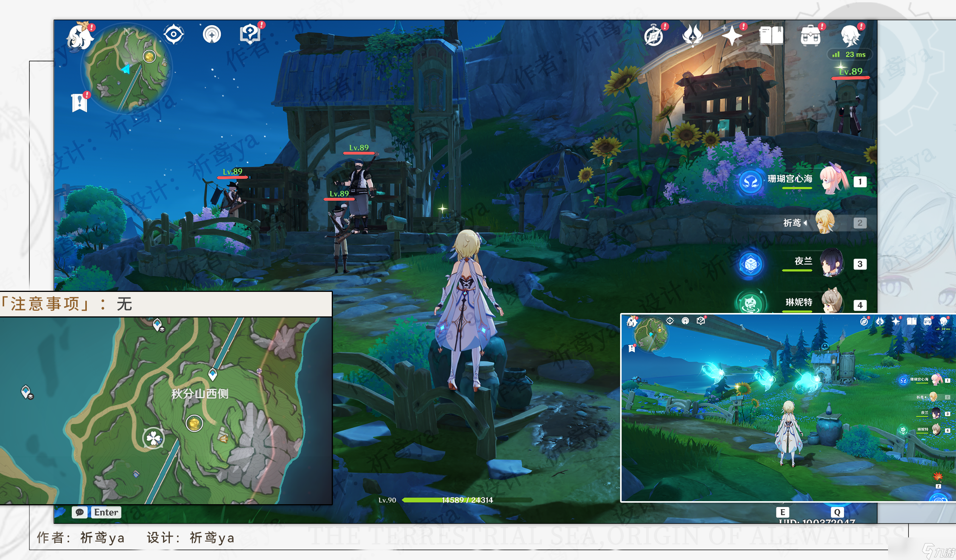Open chat with the speech bubble icon
The width and height of the screenshot is (956, 560).
(80, 512)
